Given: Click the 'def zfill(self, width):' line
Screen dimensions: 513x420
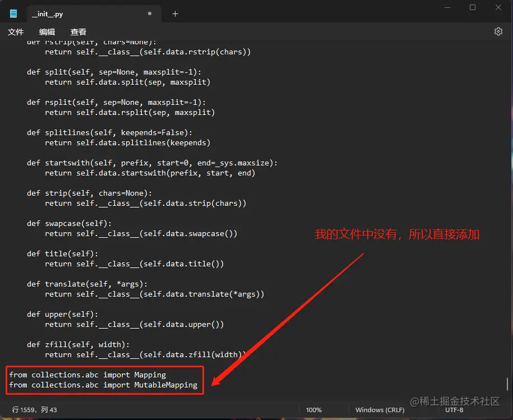Looking at the screenshot, I should (78, 345).
